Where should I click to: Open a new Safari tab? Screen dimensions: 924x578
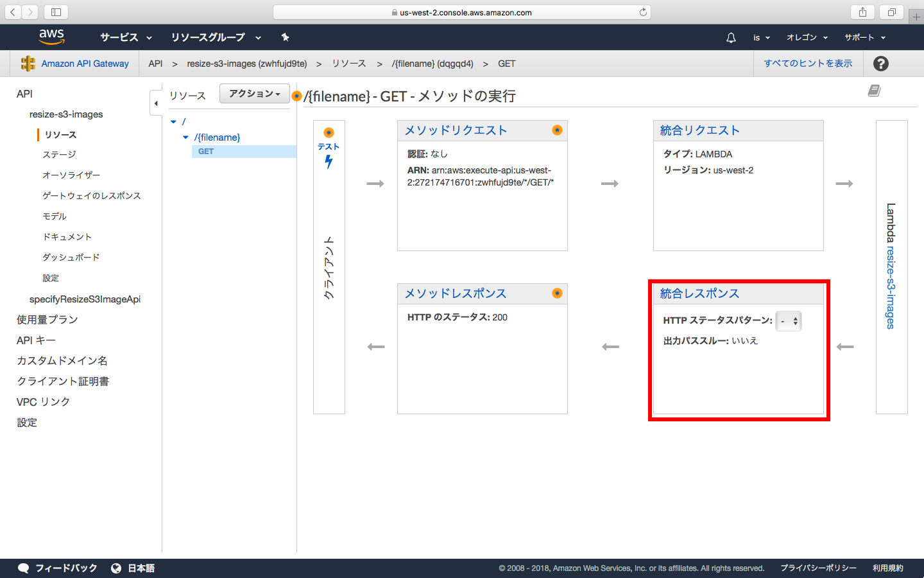(x=916, y=17)
